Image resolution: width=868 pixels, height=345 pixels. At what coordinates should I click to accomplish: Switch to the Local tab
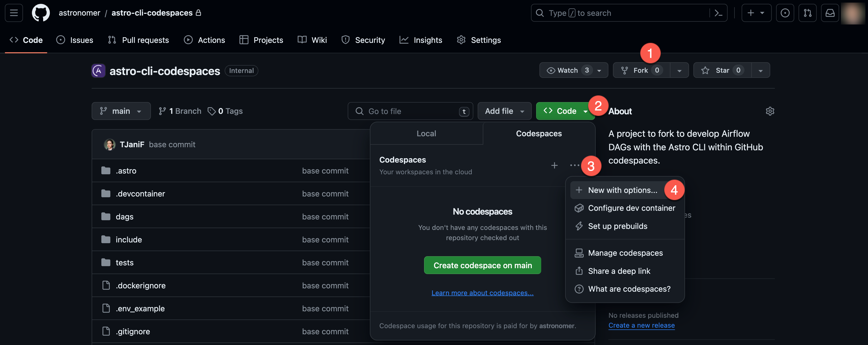click(x=426, y=133)
